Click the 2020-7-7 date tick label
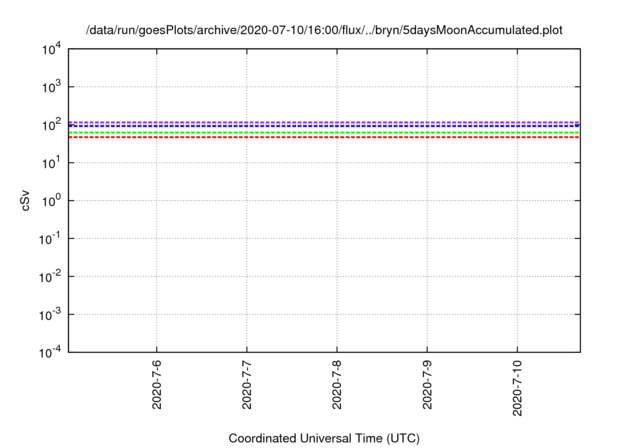Image resolution: width=640 pixels, height=448 pixels. 247,384
